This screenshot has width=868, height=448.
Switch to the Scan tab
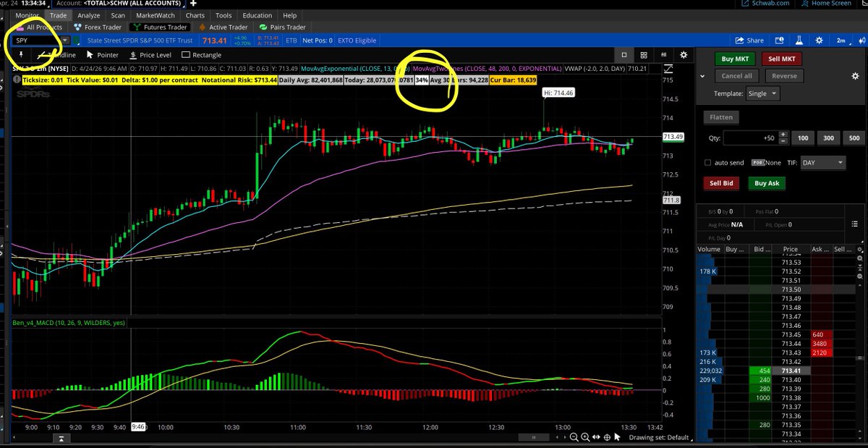tap(118, 15)
